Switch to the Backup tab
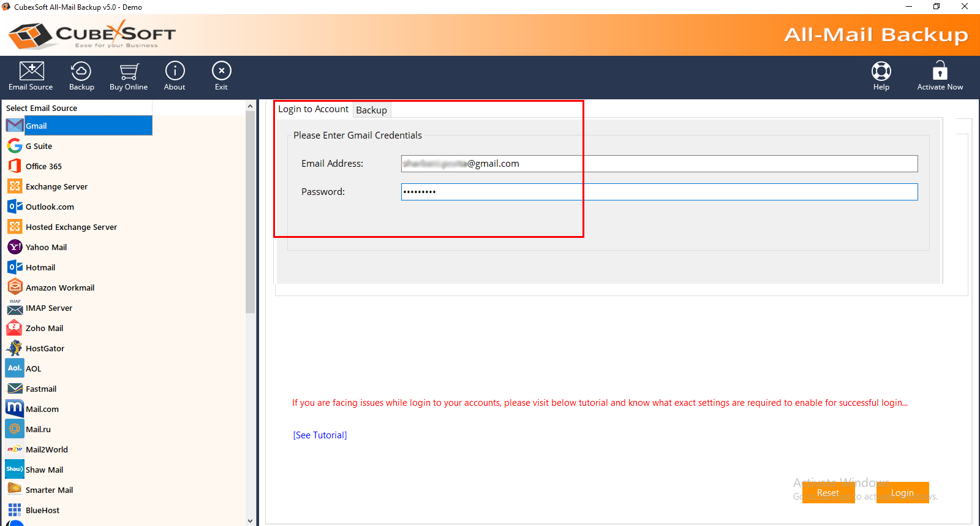Screen dimensions: 980x526 (x=371, y=110)
